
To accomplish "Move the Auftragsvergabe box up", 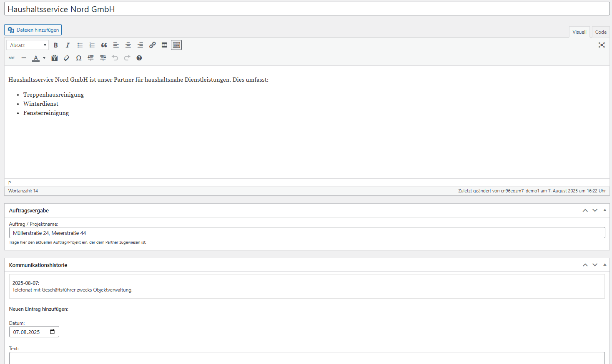I will (x=585, y=210).
